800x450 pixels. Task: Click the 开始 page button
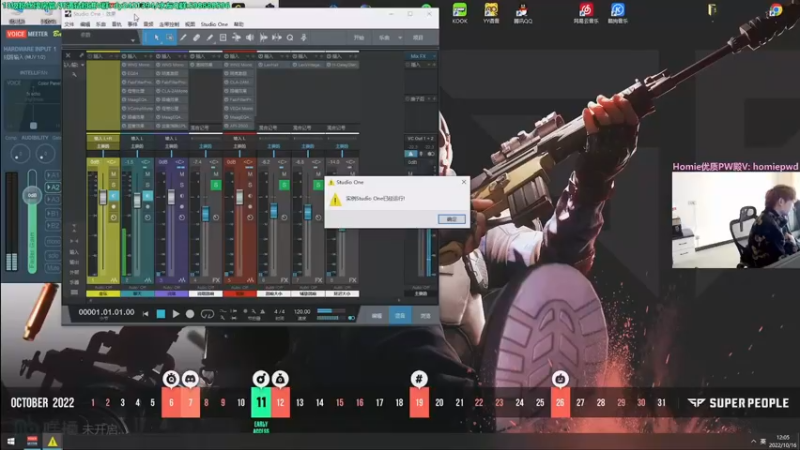pyautogui.click(x=359, y=38)
